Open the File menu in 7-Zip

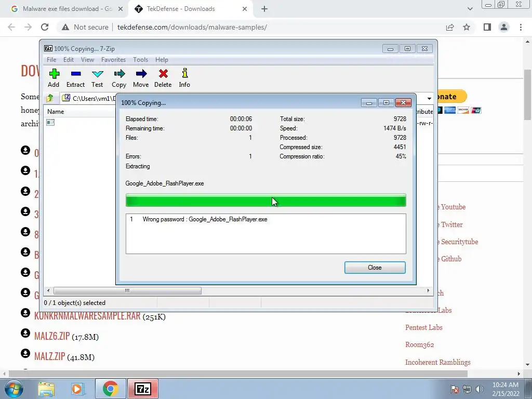[x=51, y=60]
